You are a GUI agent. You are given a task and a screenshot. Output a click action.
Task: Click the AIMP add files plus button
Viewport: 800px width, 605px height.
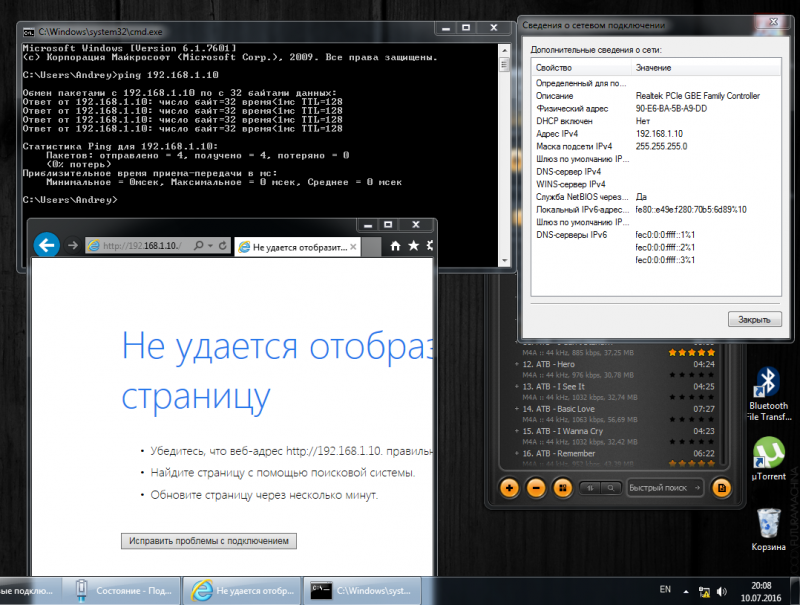tap(510, 488)
